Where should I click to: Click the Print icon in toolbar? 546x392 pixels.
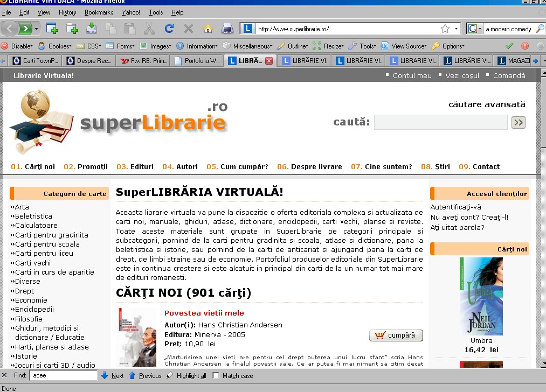tap(227, 29)
